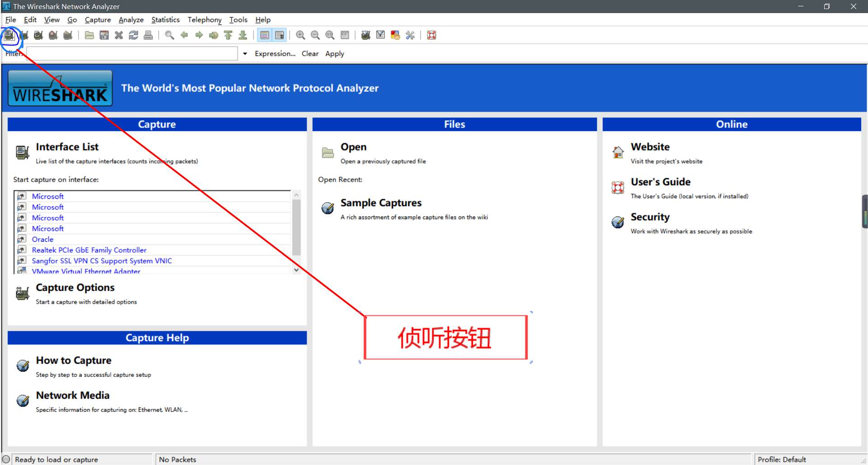
Task: Save the capture file toolbar icon
Action: [x=104, y=35]
